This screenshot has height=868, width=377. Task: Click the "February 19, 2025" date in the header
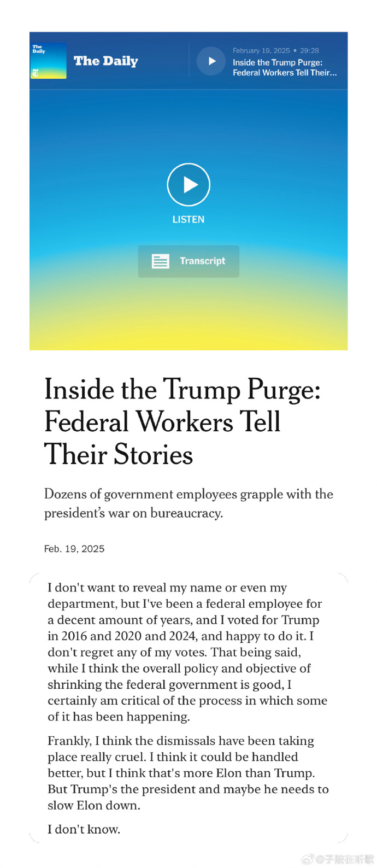pyautogui.click(x=261, y=50)
